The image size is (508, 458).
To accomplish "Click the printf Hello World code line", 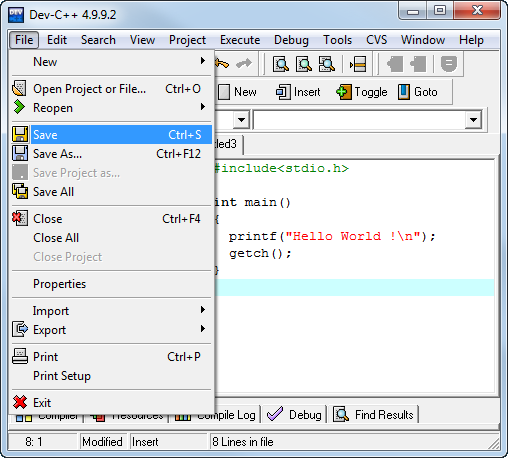I will [x=332, y=236].
